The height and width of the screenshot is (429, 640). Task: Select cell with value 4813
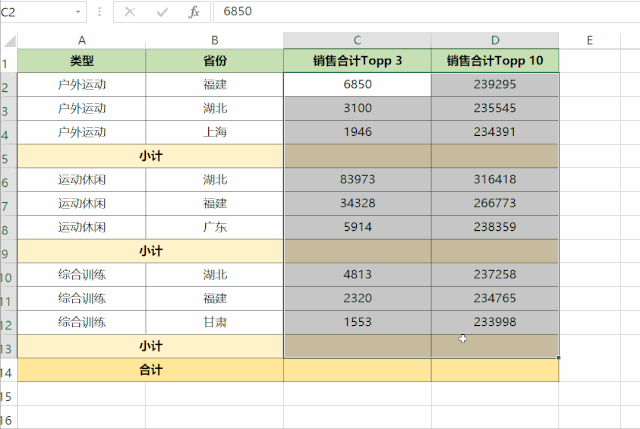coord(358,275)
